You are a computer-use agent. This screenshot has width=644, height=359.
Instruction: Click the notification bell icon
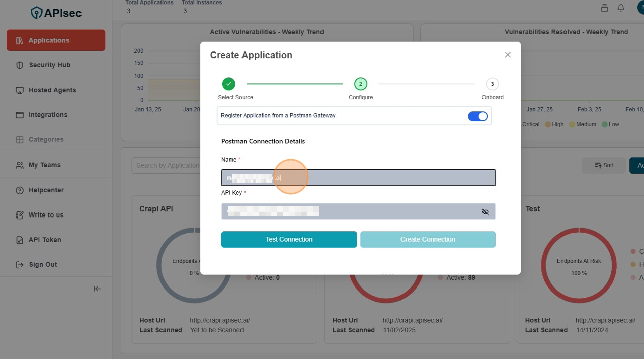pyautogui.click(x=621, y=8)
